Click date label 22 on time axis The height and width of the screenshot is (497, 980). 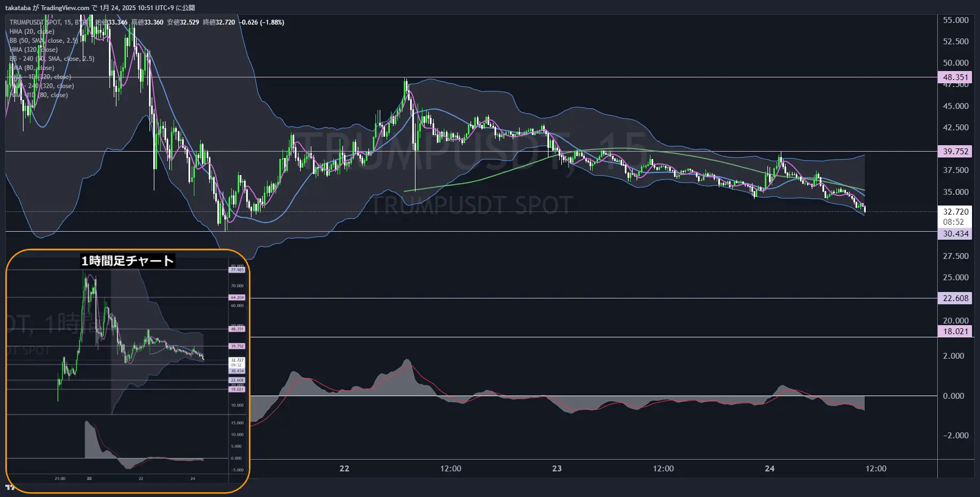tap(344, 469)
